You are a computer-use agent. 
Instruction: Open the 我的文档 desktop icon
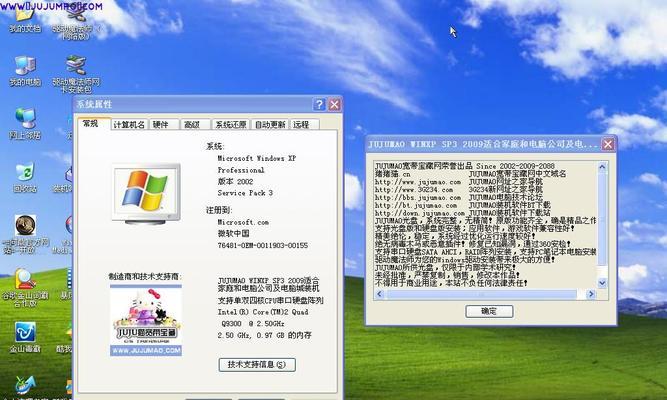[x=25, y=19]
